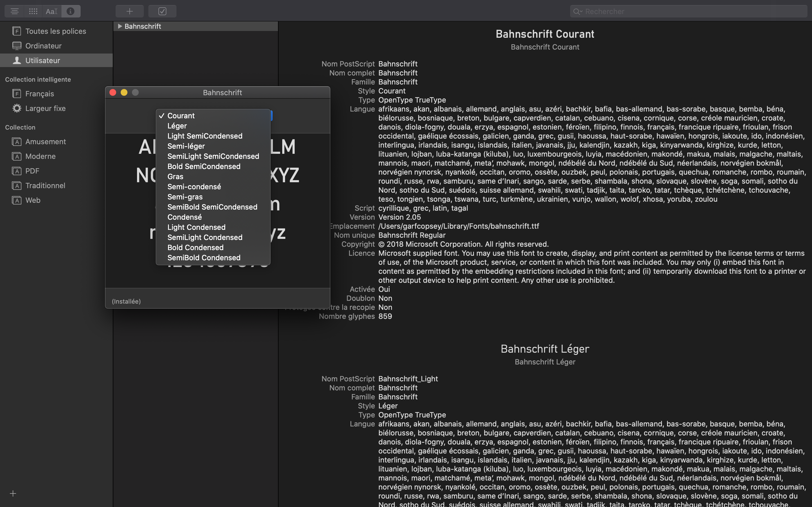Viewport: 812px width, 507px height.
Task: Select the custom text preview icon
Action: [52, 11]
